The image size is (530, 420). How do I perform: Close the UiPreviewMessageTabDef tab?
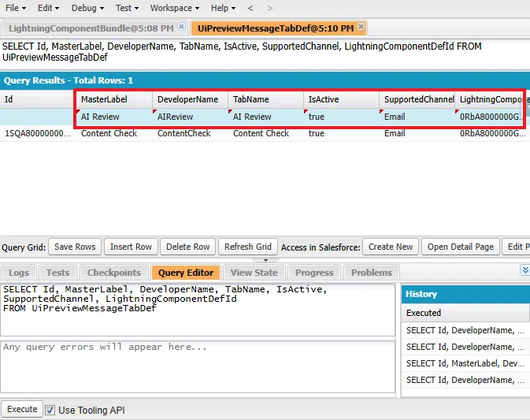(361, 26)
